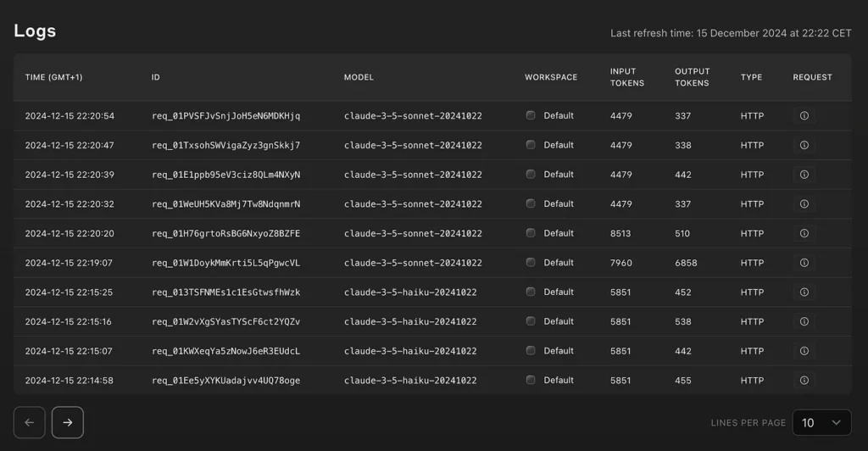Open the request info for the 6858 output tokens row
The image size is (868, 451).
tap(804, 263)
